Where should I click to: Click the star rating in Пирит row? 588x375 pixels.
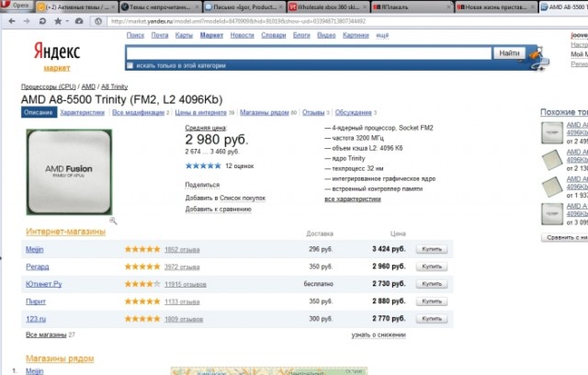coord(142,301)
